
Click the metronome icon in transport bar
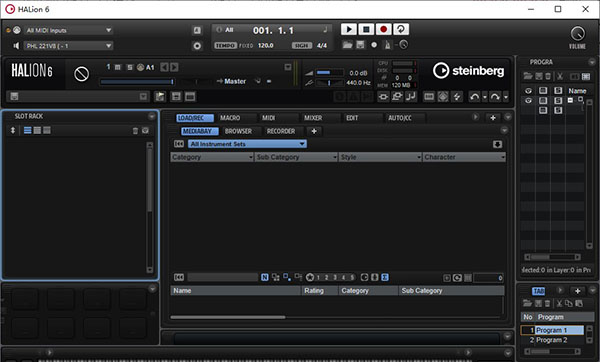coord(387,45)
